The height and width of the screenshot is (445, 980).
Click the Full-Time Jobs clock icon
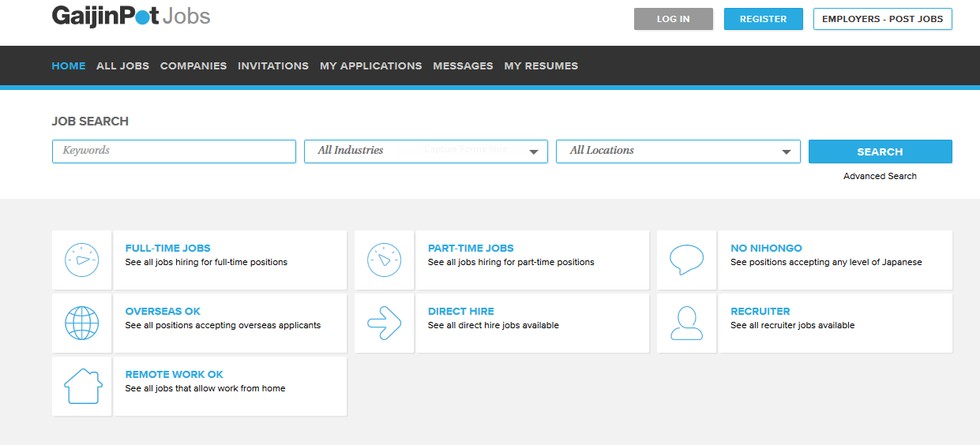tap(82, 260)
